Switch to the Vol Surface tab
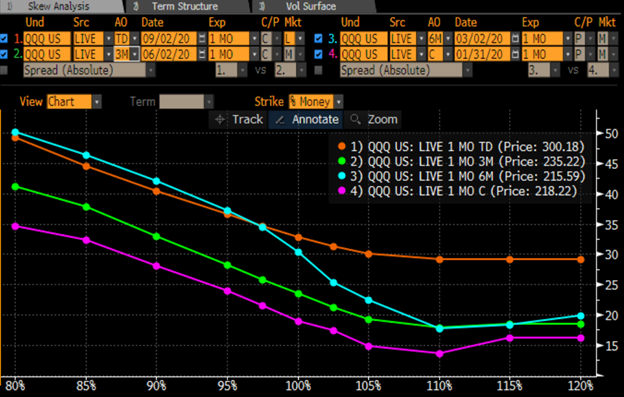Viewport: 624px width, 397px height. (311, 6)
